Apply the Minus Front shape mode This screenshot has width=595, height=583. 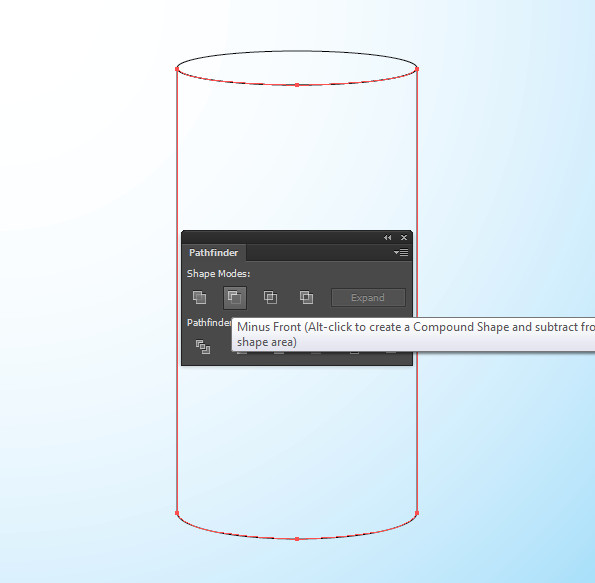pos(235,298)
